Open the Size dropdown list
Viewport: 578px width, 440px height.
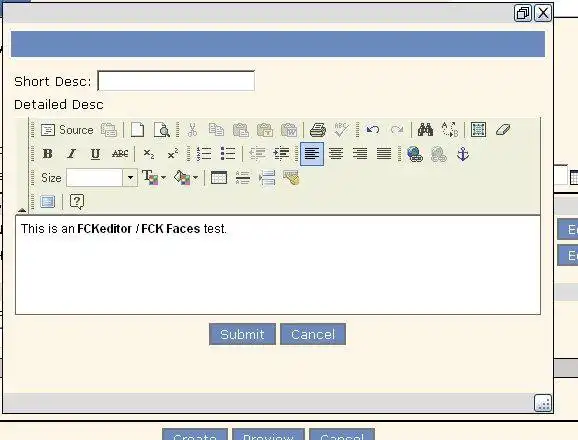130,178
